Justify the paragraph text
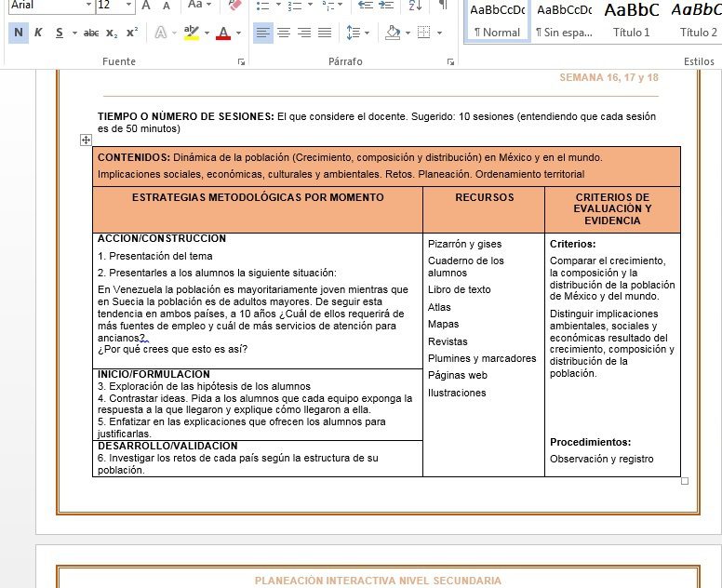The height and width of the screenshot is (588, 722). pyautogui.click(x=324, y=33)
